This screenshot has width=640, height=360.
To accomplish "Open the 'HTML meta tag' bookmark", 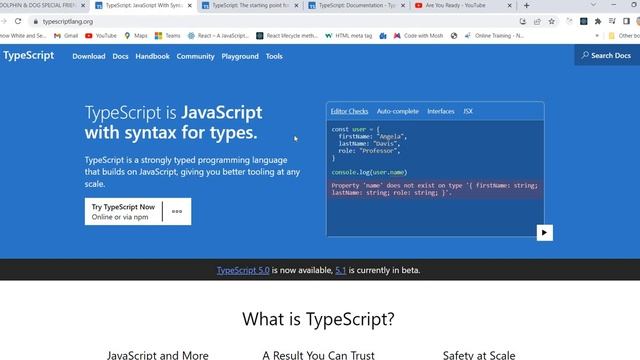I will [x=349, y=36].
